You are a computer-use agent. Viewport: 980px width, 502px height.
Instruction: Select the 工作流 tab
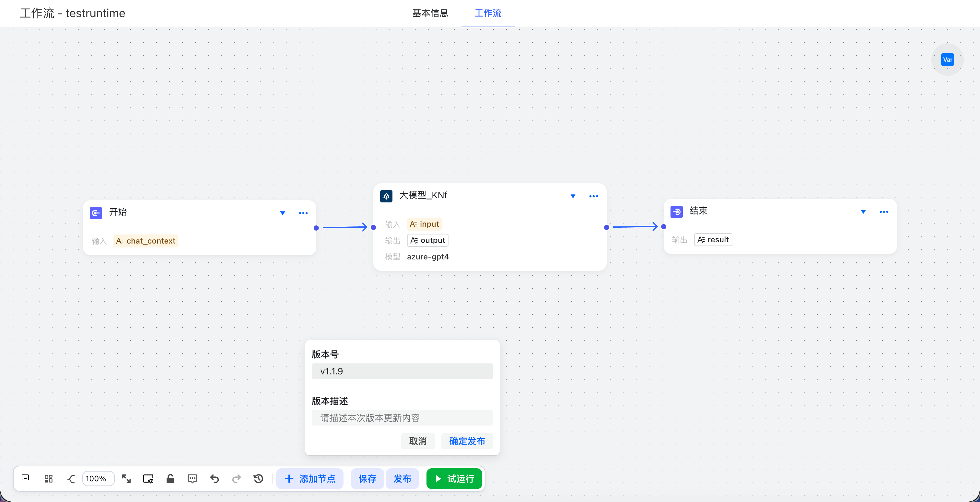pyautogui.click(x=488, y=13)
